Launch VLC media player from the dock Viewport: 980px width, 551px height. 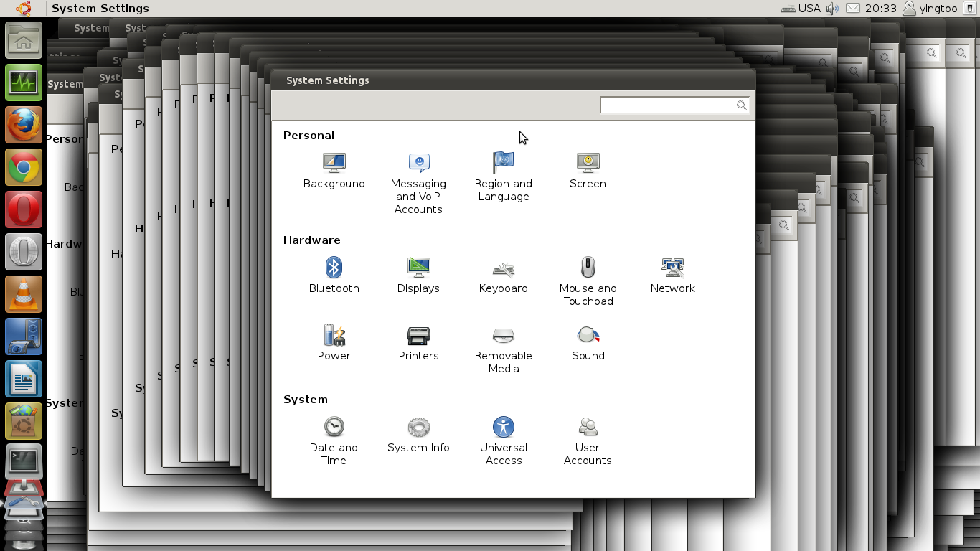point(24,294)
